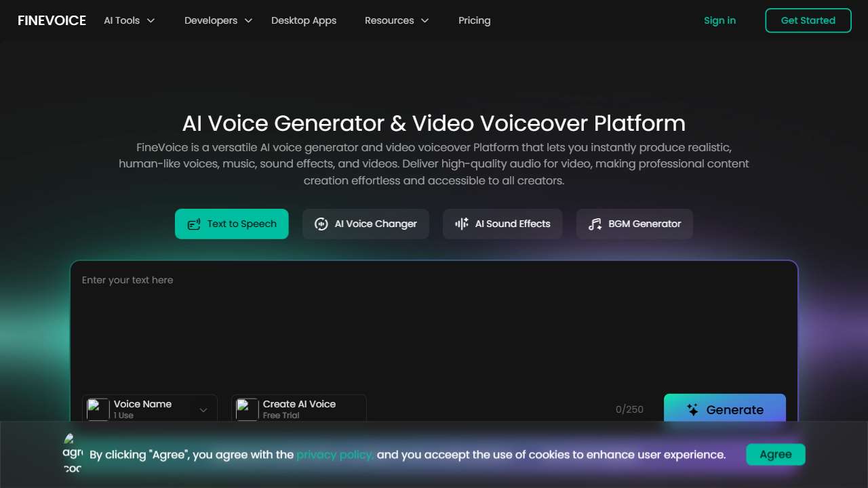The height and width of the screenshot is (488, 868).
Task: Agree to the cookie policy
Action: coord(776,455)
